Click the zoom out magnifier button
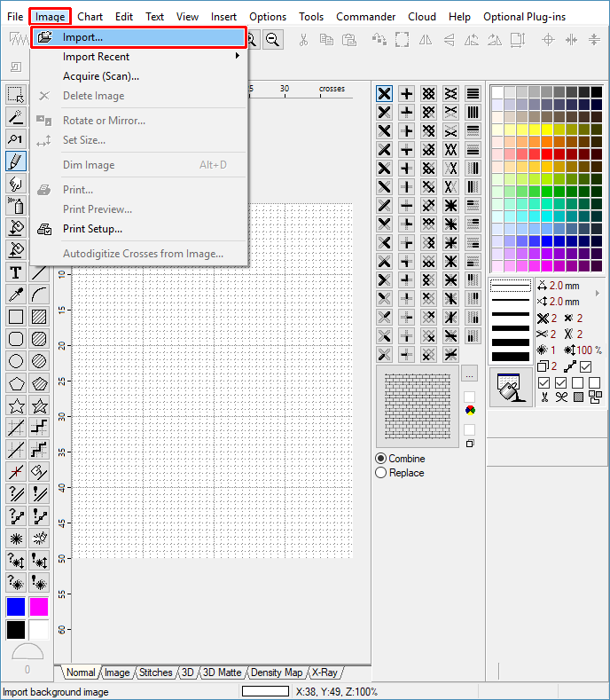Viewport: 610px width, 700px height. [x=273, y=40]
